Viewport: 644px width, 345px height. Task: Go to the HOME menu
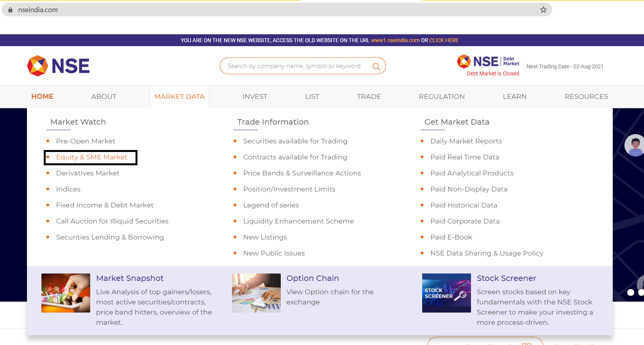point(42,97)
